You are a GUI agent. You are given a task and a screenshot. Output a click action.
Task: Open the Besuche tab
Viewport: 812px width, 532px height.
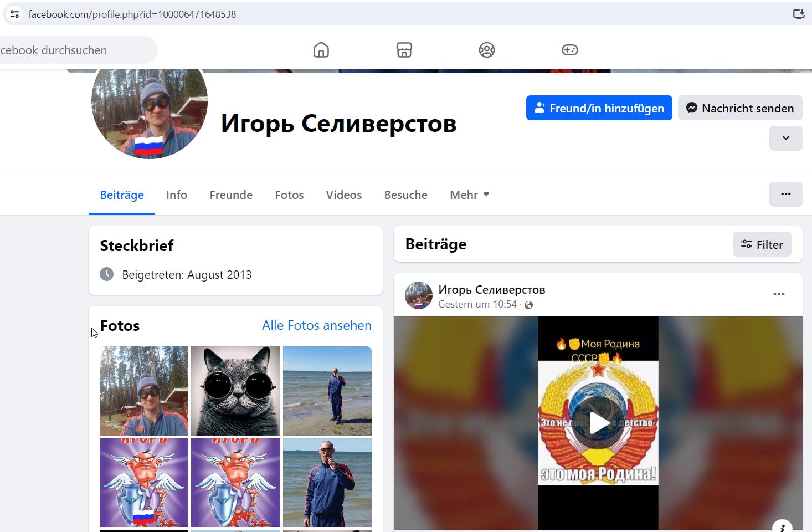pos(405,195)
